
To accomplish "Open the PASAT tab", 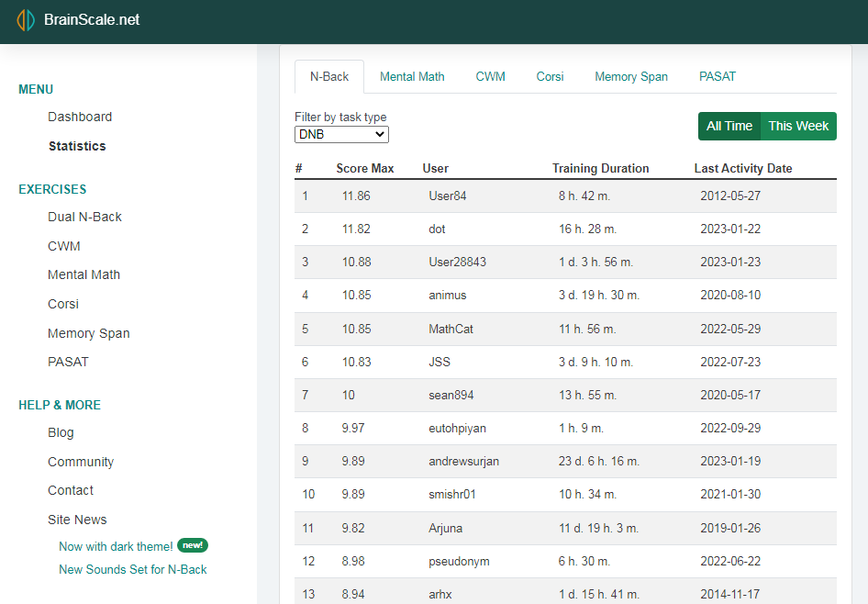I will [x=717, y=77].
